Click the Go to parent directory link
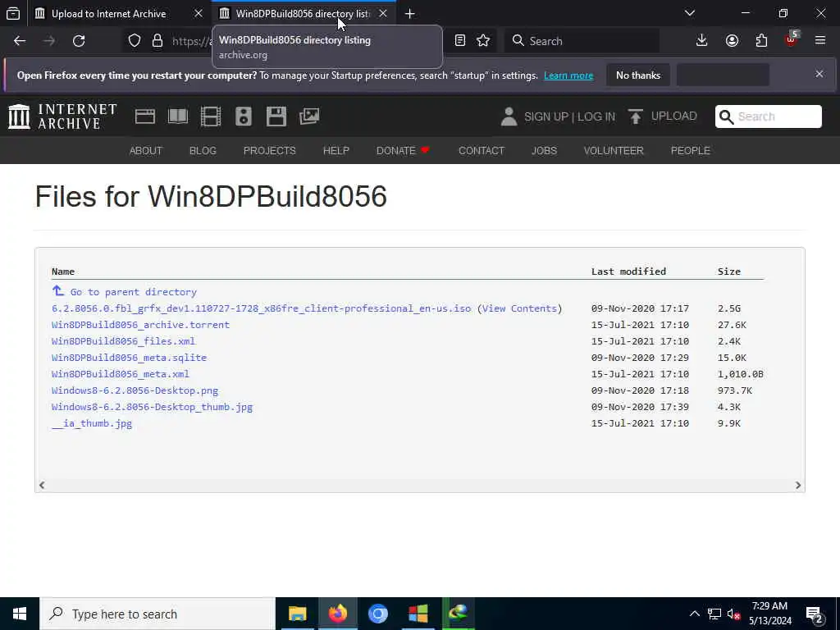The image size is (840, 630). point(134,292)
